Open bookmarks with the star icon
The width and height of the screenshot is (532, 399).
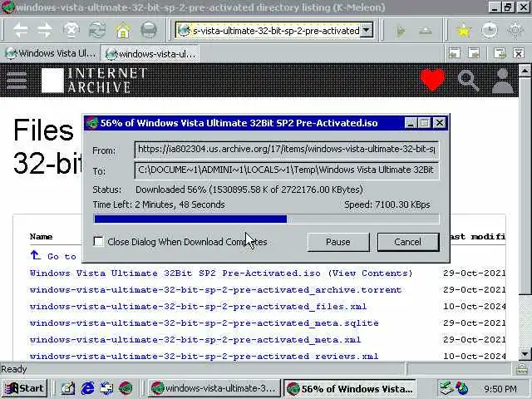[464, 31]
